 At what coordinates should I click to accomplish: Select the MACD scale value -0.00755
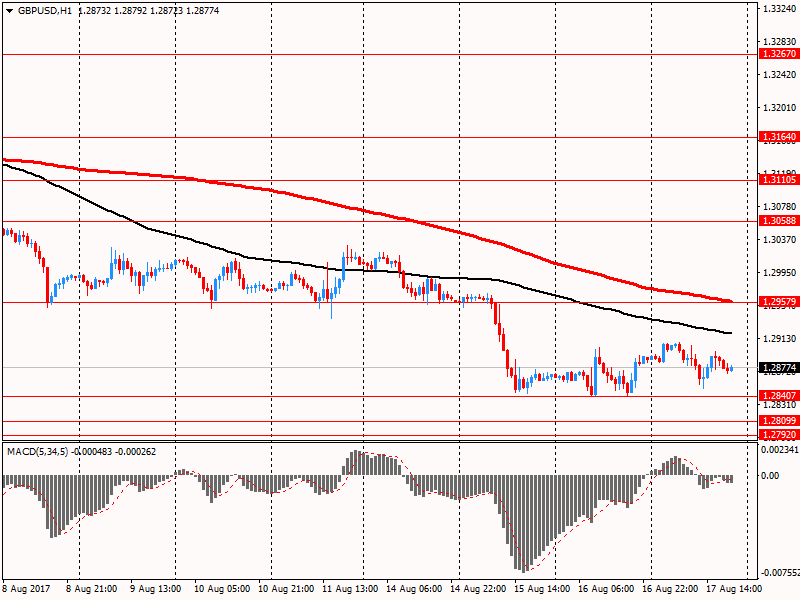pyautogui.click(x=780, y=573)
